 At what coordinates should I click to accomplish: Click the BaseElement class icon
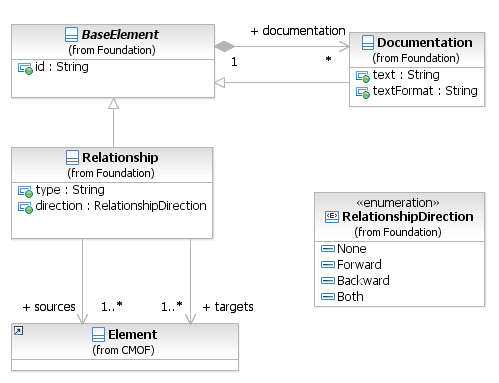tap(71, 34)
